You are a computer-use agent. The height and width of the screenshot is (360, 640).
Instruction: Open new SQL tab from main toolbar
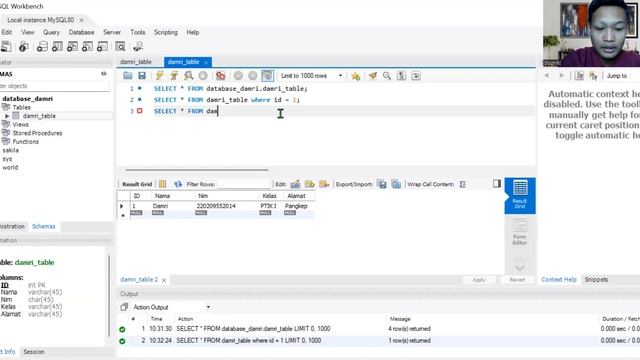6,47
